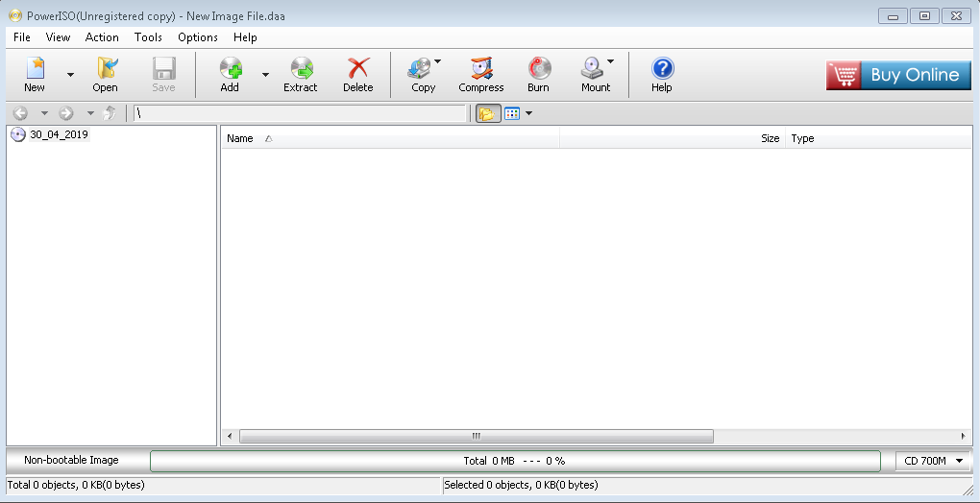Open the Options menu
Image resolution: width=980 pixels, height=503 pixels.
(198, 37)
